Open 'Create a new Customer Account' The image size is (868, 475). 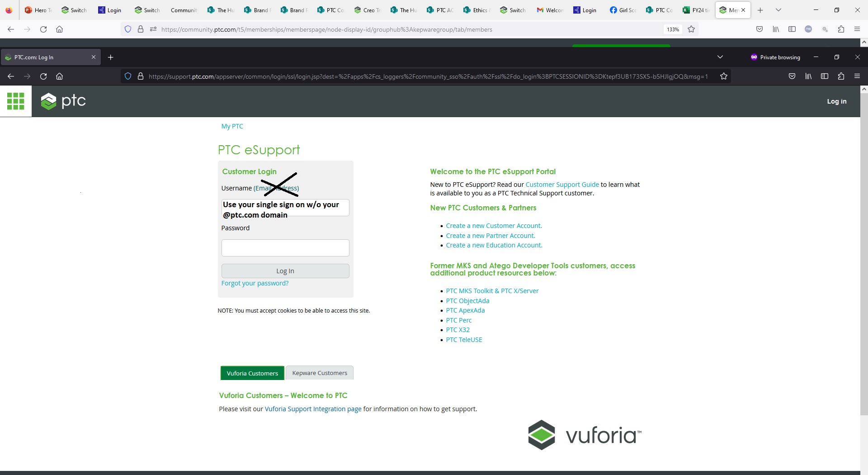pyautogui.click(x=494, y=225)
